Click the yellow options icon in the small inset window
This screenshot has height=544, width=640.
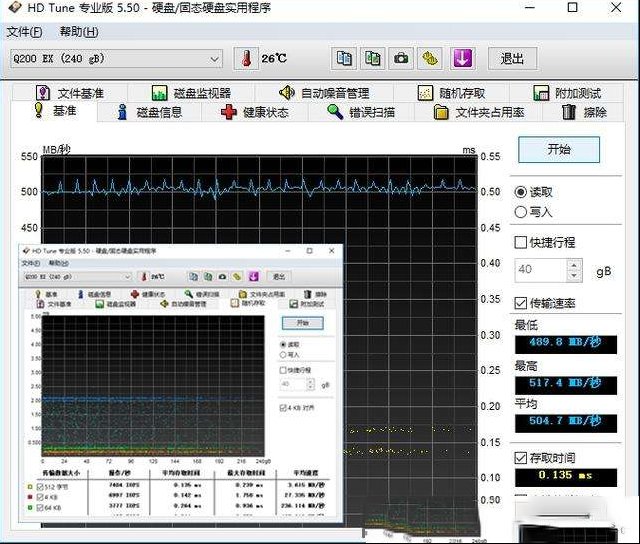pyautogui.click(x=237, y=277)
